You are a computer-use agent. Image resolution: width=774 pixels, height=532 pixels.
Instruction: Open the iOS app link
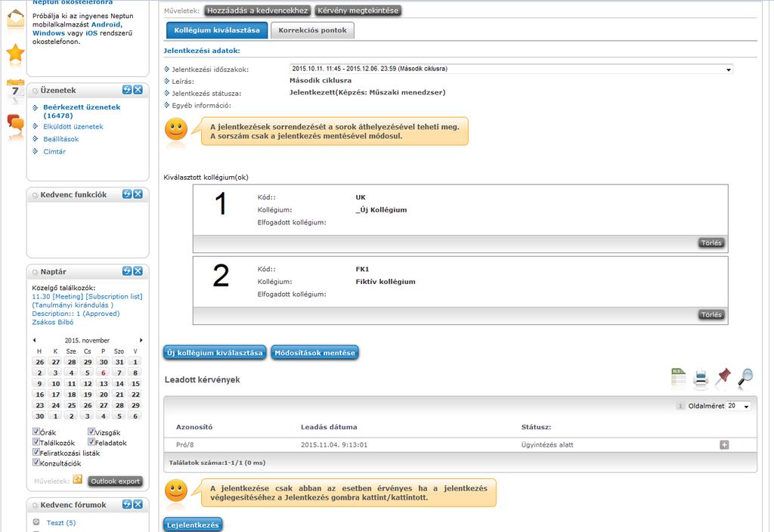(x=91, y=33)
